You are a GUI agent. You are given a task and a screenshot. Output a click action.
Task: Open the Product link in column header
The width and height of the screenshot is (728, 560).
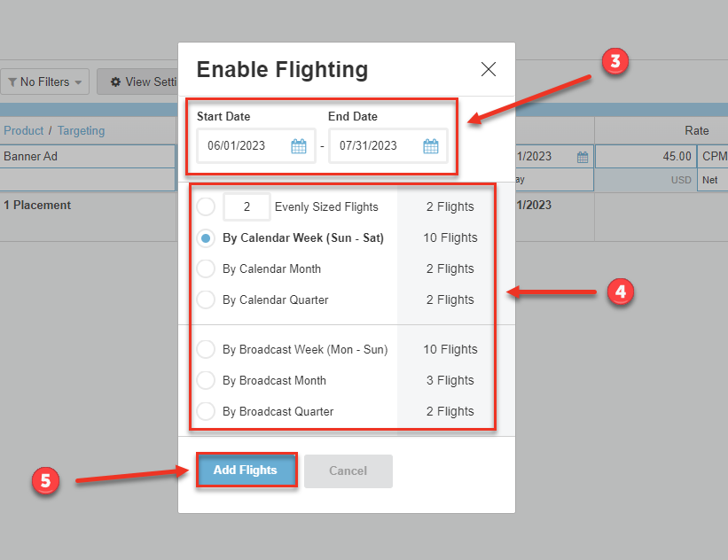click(23, 130)
